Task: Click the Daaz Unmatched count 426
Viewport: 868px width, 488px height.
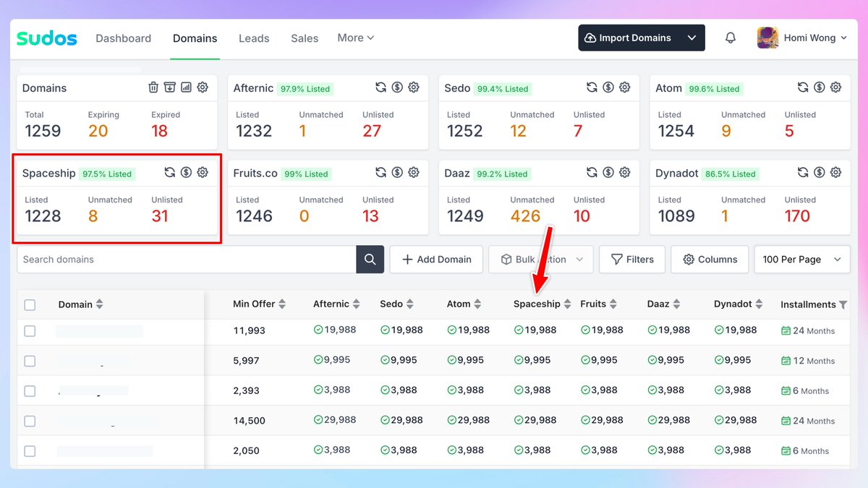Action: click(525, 216)
